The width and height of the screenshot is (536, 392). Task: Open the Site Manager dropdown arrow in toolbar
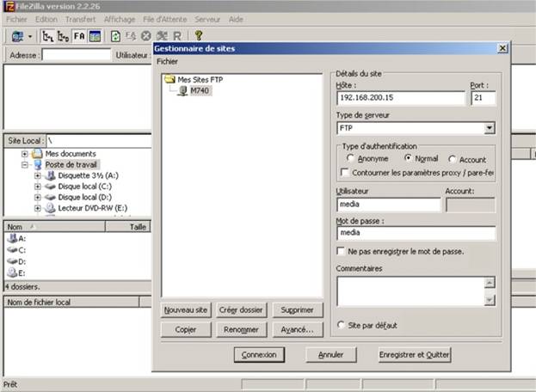[30, 36]
